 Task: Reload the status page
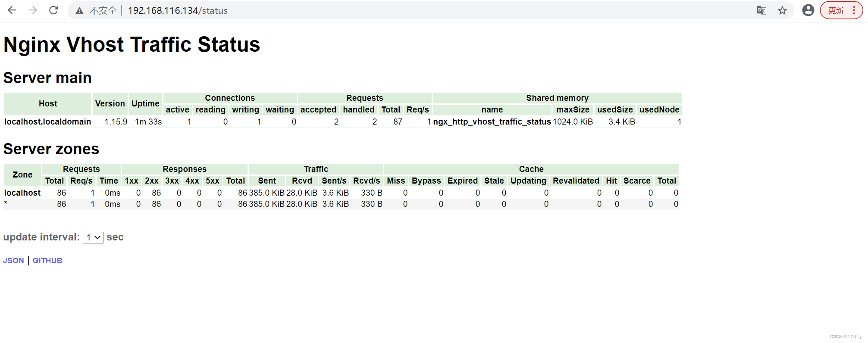[53, 10]
